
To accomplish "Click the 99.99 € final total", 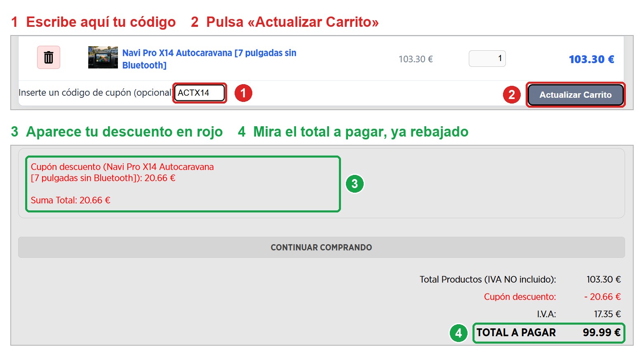I will (602, 333).
